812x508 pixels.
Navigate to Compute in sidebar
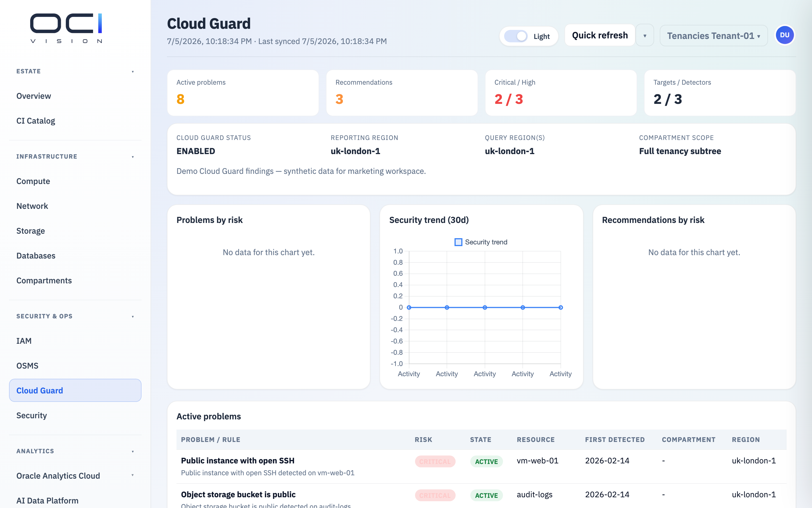75,181
